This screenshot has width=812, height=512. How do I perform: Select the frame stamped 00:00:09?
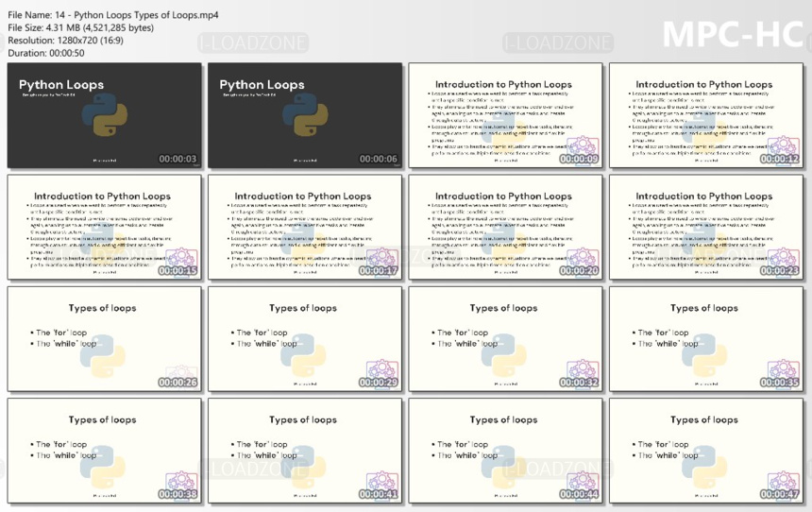(x=505, y=115)
